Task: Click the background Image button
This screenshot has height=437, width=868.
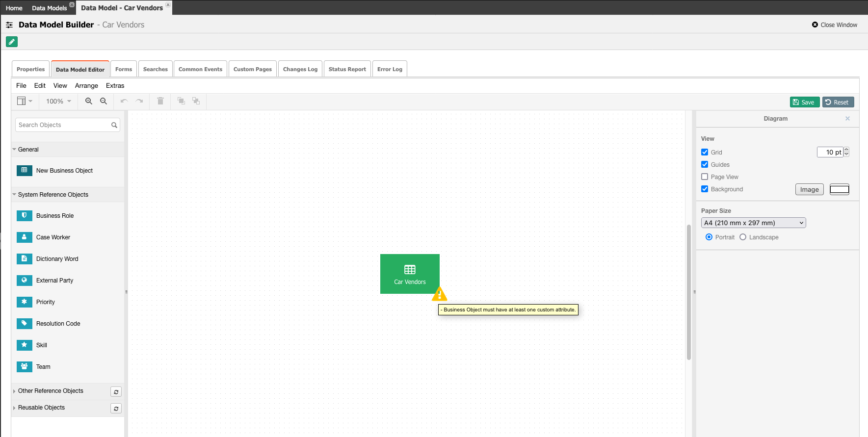Action: pos(810,189)
